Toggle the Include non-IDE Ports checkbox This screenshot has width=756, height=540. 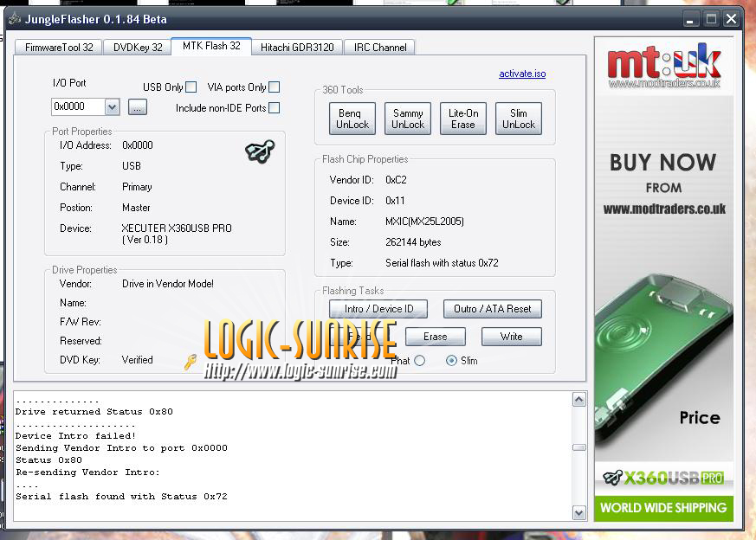point(274,108)
